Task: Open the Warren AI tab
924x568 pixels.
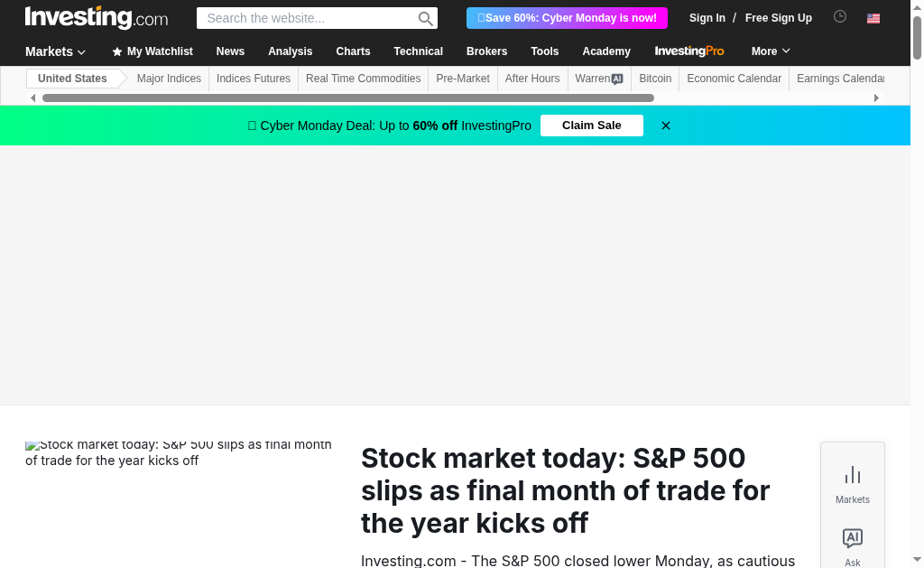Action: (599, 79)
